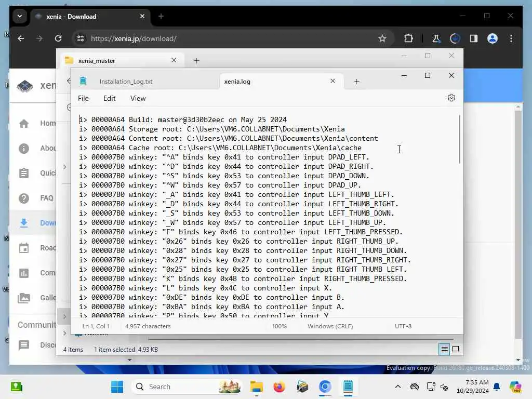Click the xenia logo on the website
Image resolution: width=532 pixels, height=399 pixels.
click(x=25, y=86)
